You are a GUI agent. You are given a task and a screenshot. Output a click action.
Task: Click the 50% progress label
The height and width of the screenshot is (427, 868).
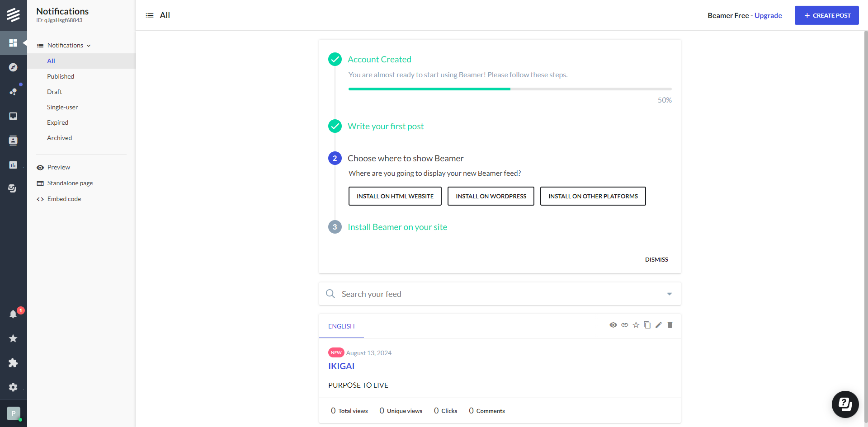pos(665,100)
